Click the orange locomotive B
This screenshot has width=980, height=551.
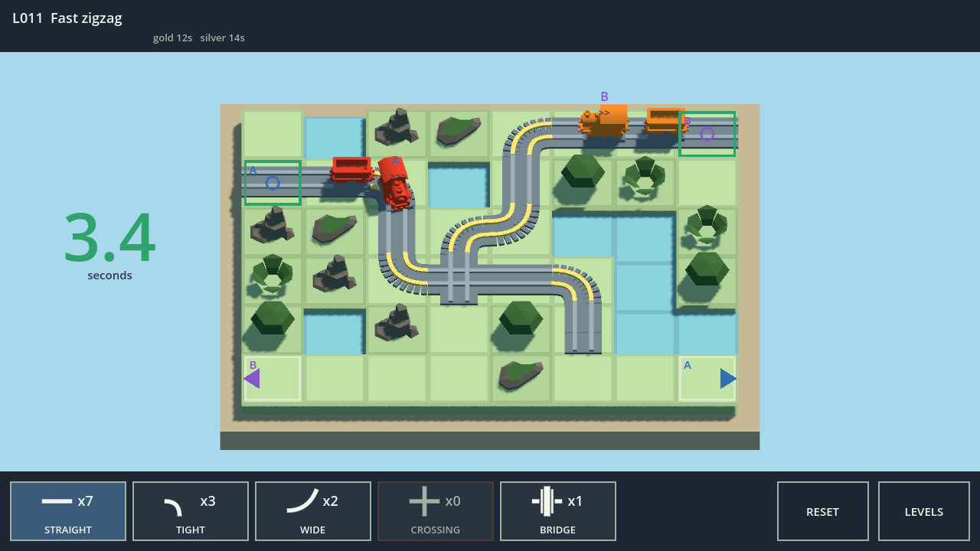(x=604, y=121)
